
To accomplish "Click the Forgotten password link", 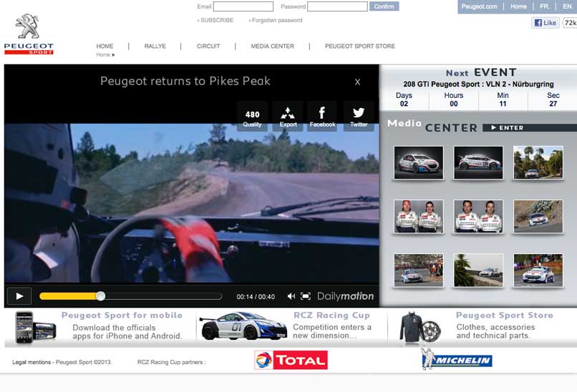I will [x=278, y=20].
